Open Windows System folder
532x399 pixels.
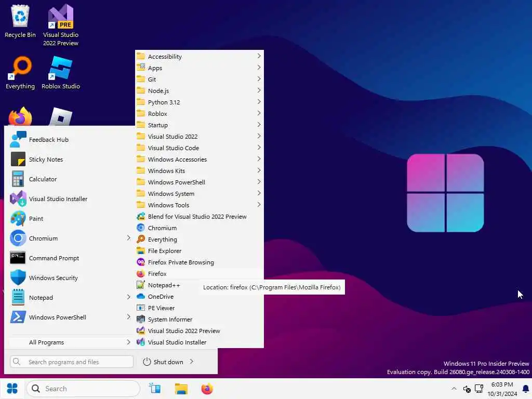click(199, 193)
